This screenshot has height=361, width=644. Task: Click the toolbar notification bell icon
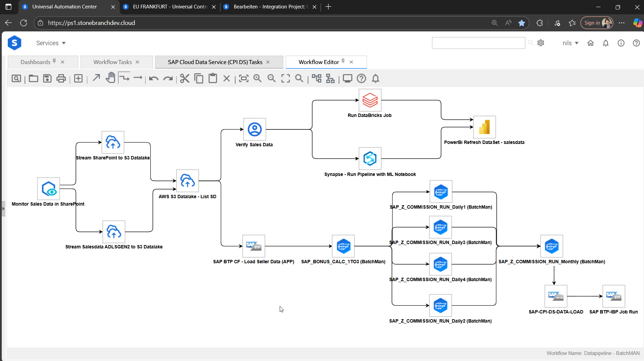(x=375, y=79)
